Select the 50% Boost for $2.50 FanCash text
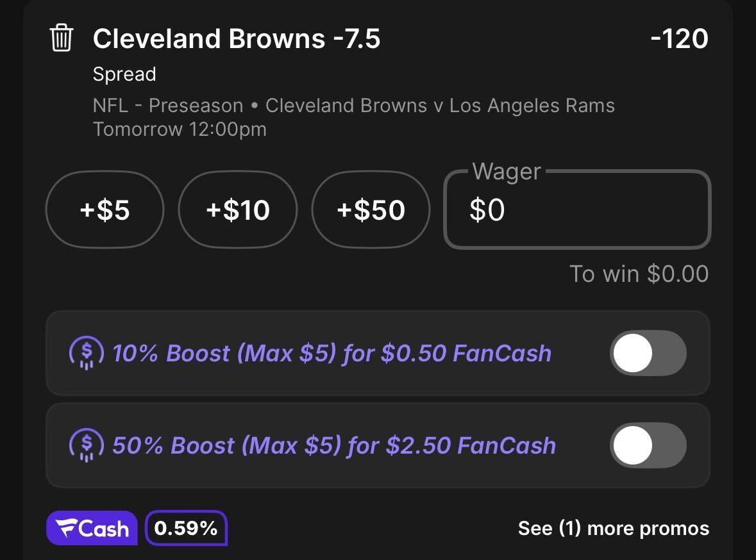Viewport: 756px width, 560px height. (x=334, y=445)
